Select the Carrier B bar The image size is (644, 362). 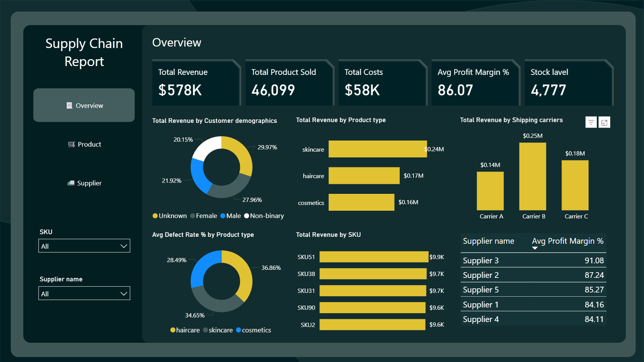(x=533, y=176)
